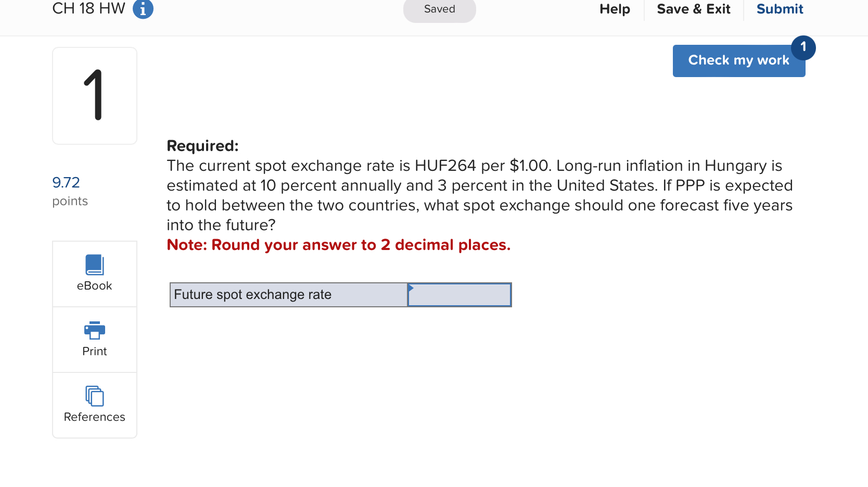
Task: Open the References panel
Action: [94, 405]
